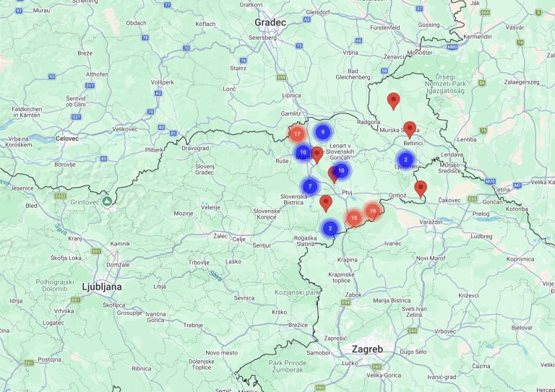Viewport: 555px width, 392px height.
Task: Click the Ljubljana city label
Action: pos(101,287)
